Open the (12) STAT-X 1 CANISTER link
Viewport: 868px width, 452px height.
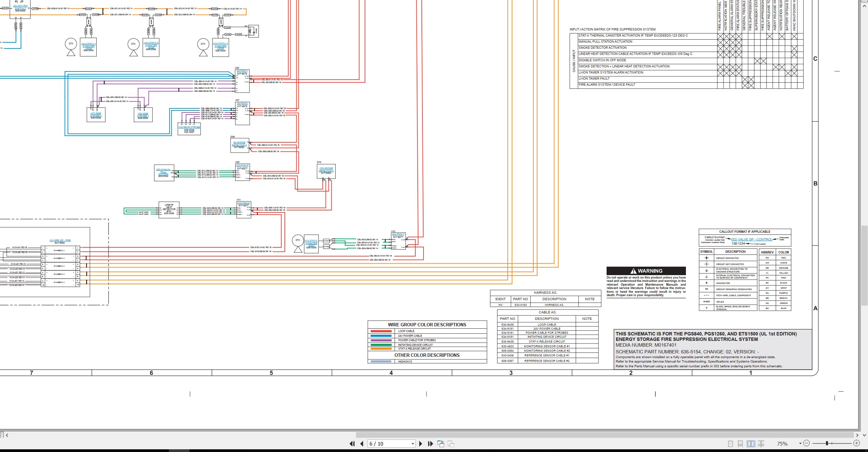tap(88, 46)
